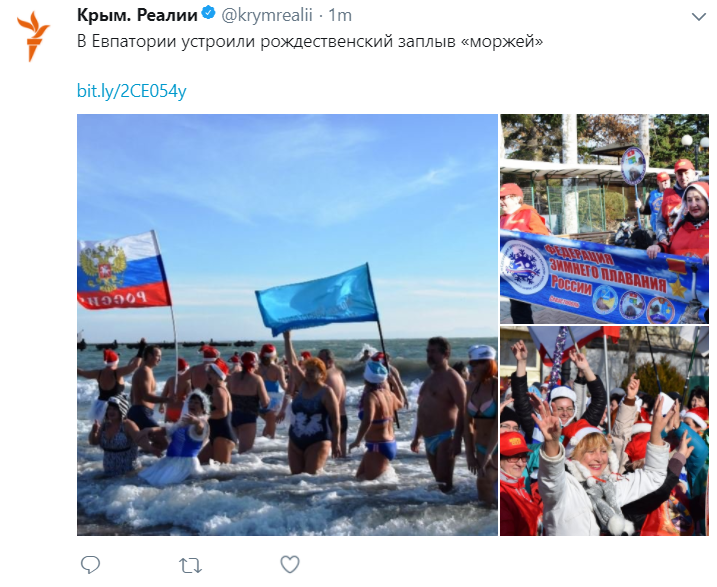This screenshot has width=717, height=587.
Task: Click the snowflake logo on blue banner
Action: 524,266
